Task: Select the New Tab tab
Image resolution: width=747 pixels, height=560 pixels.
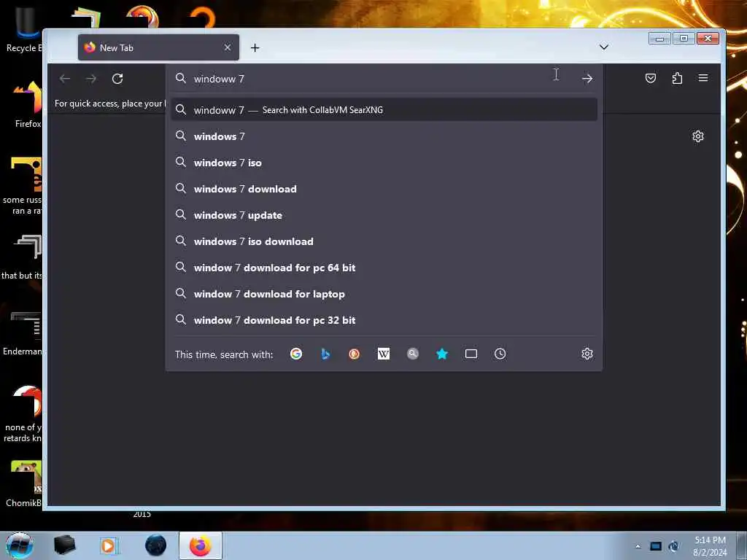Action: (158, 47)
